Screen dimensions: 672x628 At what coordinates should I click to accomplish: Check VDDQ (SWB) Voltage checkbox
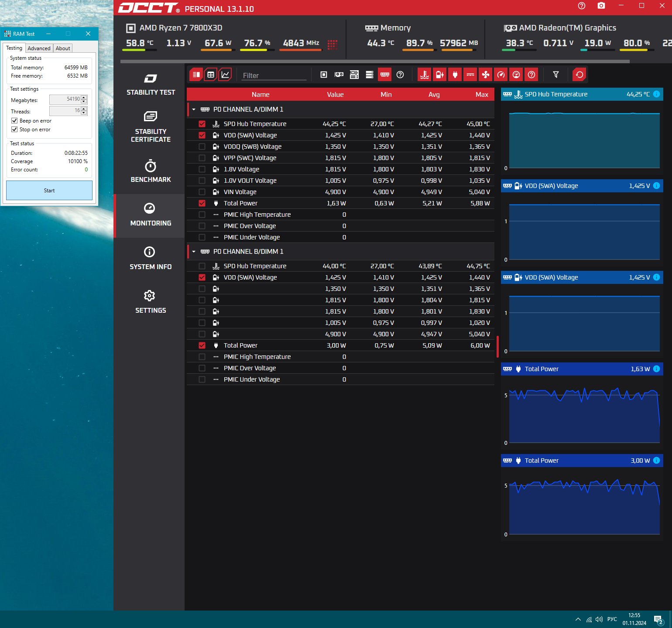tap(202, 147)
